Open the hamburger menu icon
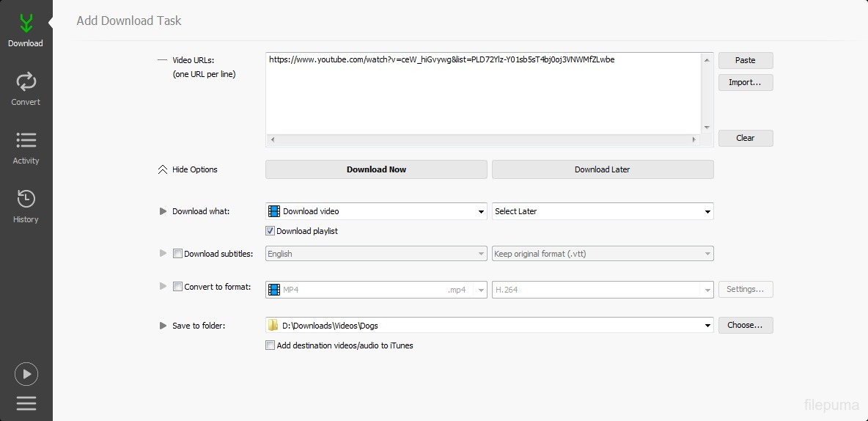 [26, 403]
